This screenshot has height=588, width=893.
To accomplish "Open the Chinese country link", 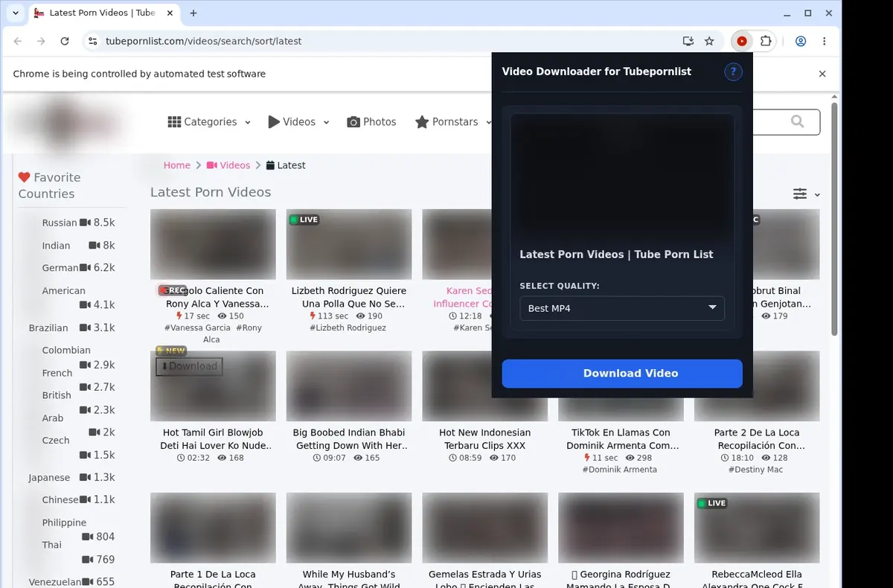I will point(60,499).
